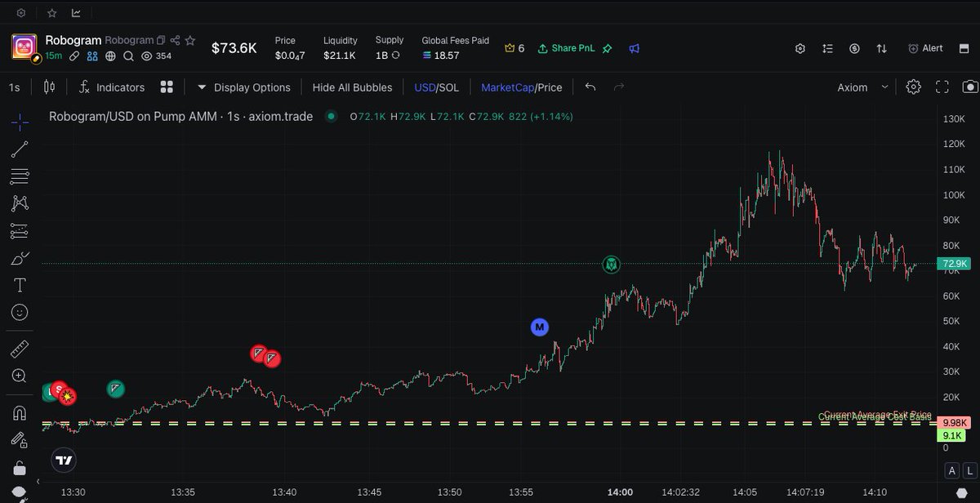This screenshot has width=980, height=503.
Task: Enter fullscreen chart mode
Action: [x=942, y=87]
